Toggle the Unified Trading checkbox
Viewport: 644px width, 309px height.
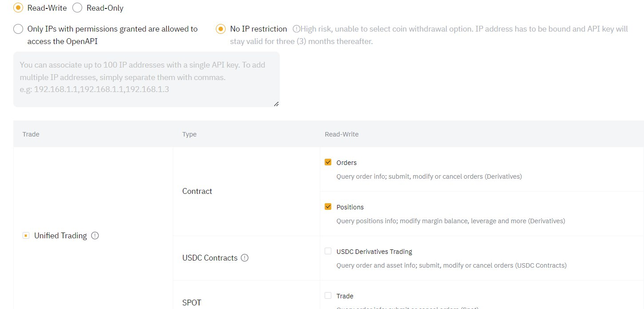click(26, 236)
